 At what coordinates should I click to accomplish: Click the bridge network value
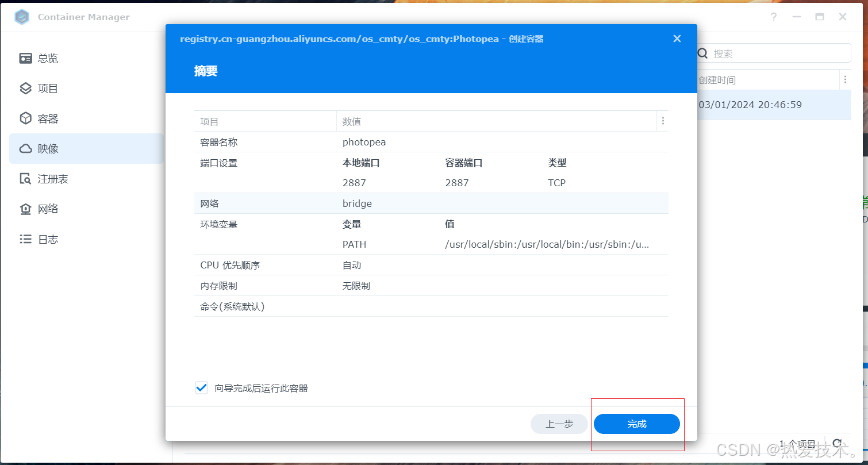[x=357, y=203]
